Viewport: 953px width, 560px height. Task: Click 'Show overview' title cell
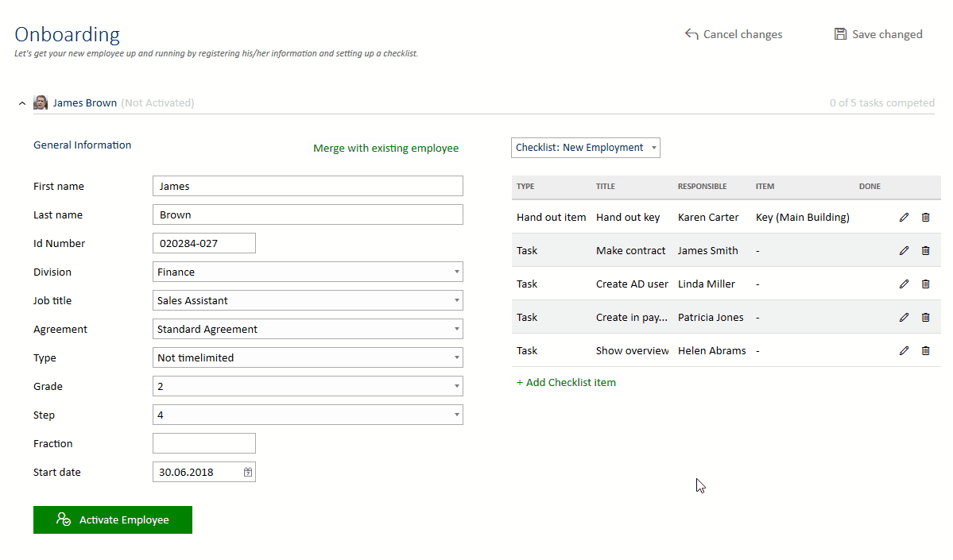tap(632, 351)
